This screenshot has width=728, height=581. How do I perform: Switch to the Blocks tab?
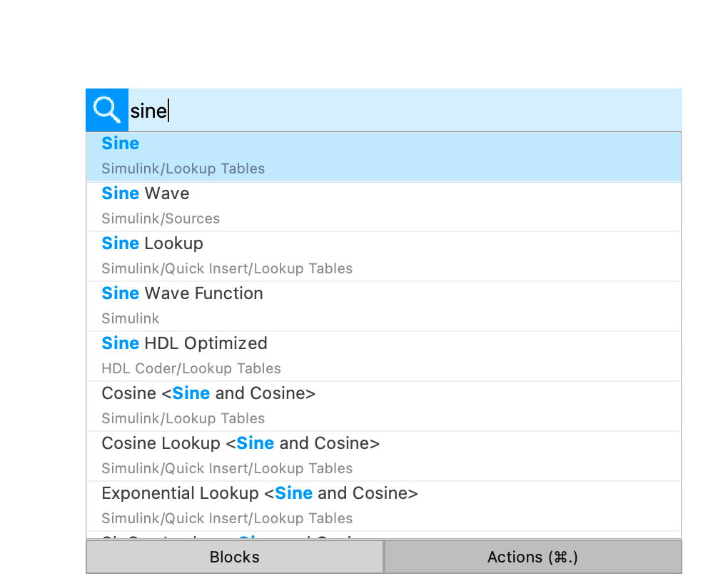click(x=235, y=557)
